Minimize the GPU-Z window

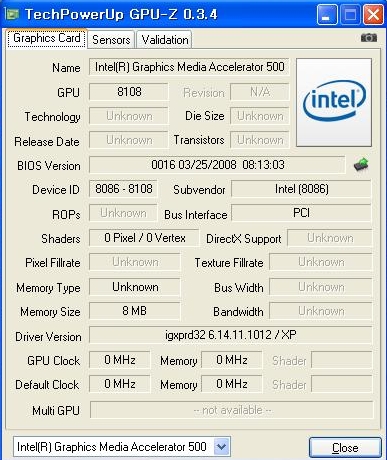click(x=327, y=14)
